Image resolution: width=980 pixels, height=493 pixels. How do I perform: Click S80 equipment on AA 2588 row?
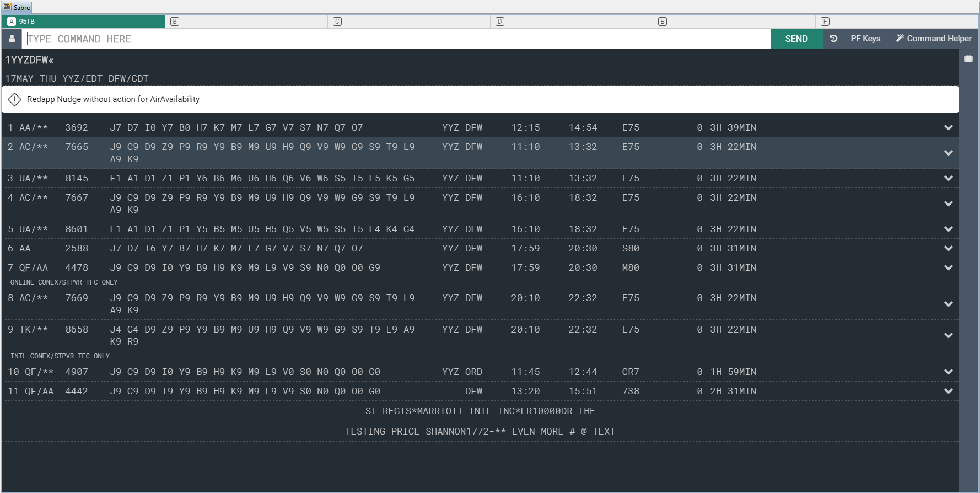(631, 248)
